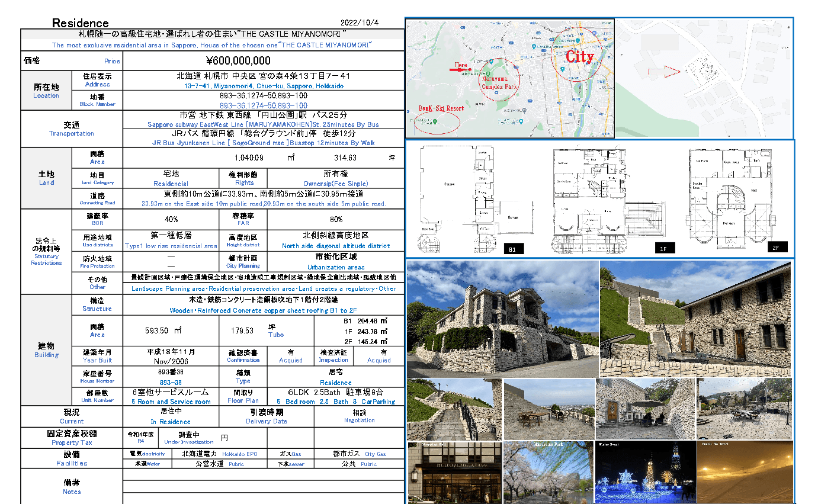Screen dimensions: 834x504
Task: Click the black B1 floor plan tag
Action: [x=512, y=249]
